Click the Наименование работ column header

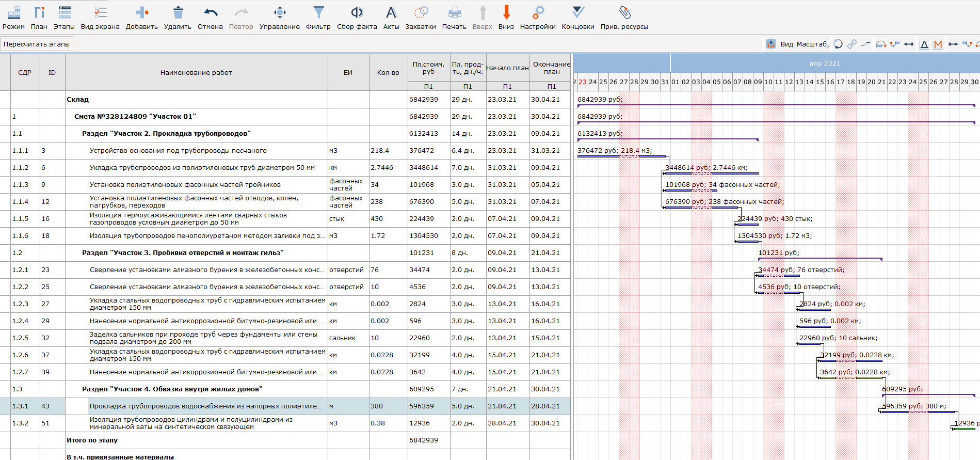[x=196, y=72]
